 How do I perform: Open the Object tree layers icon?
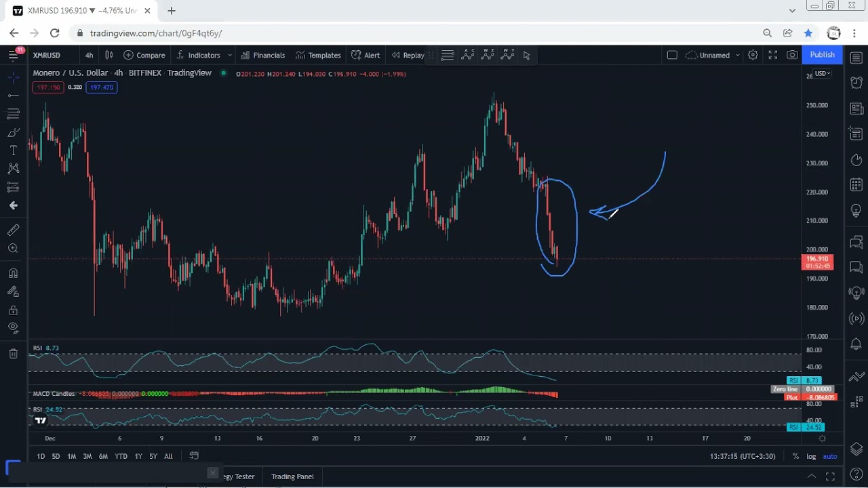pos(856,449)
